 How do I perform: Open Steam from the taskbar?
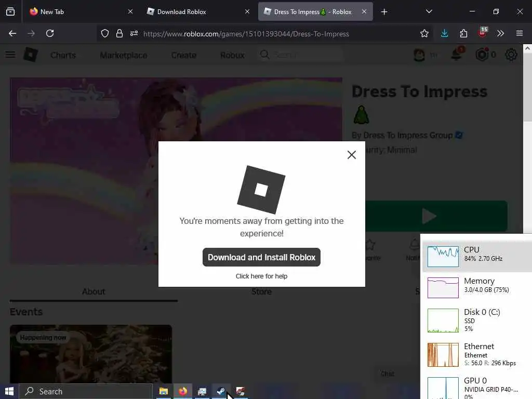221,391
